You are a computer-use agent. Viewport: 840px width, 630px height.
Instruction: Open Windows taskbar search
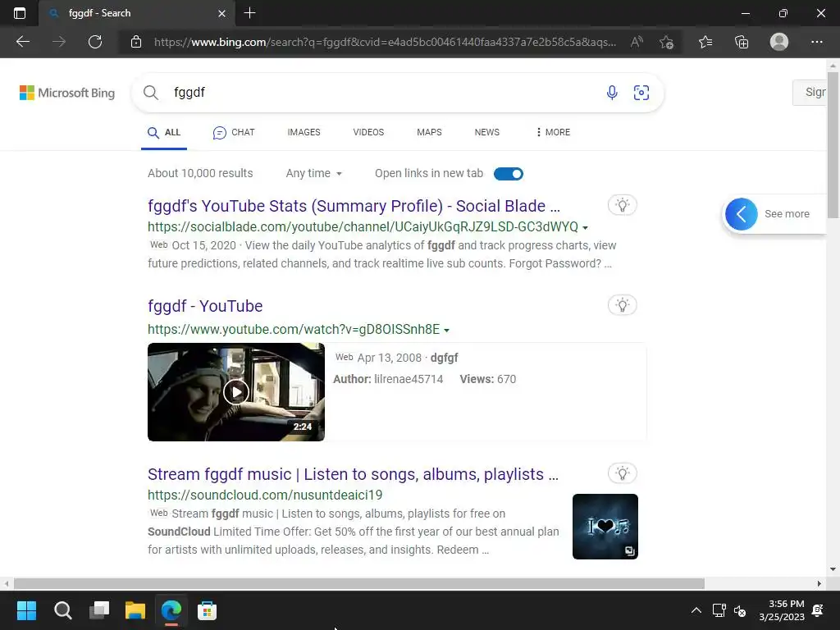[62, 610]
